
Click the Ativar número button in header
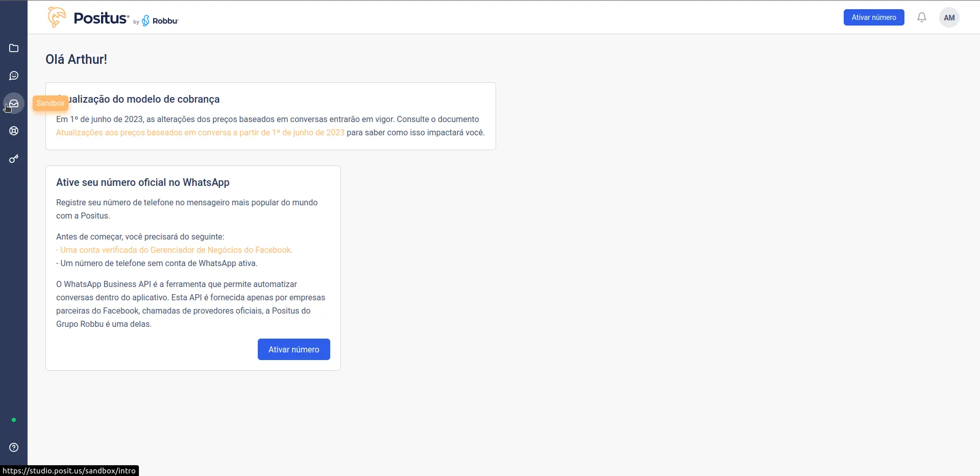(x=874, y=17)
